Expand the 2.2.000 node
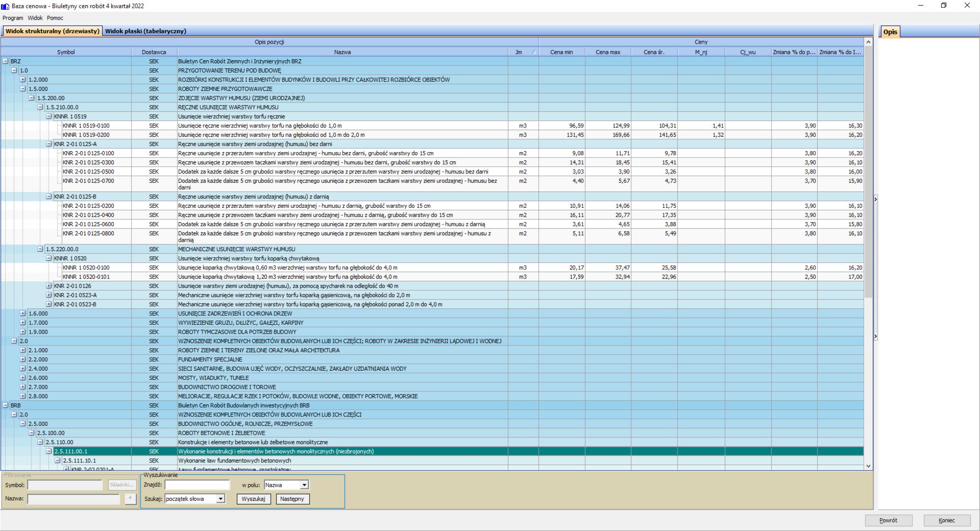Viewport: 980px width, 531px height. pyautogui.click(x=23, y=359)
